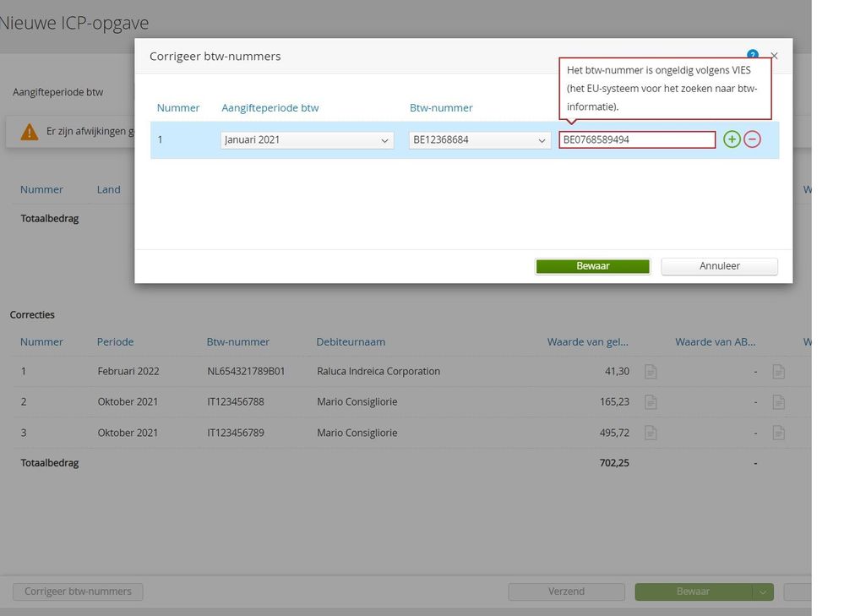Open AB document icon in IT123456789 row
Image resolution: width=844 pixels, height=616 pixels.
pyautogui.click(x=778, y=433)
